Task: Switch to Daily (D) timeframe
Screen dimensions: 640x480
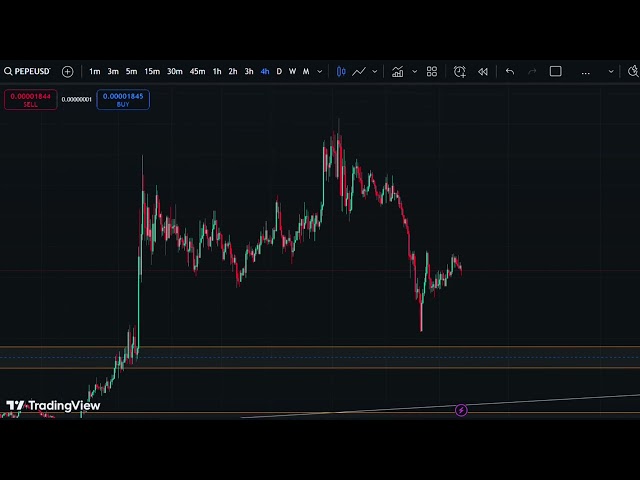Action: [279, 71]
